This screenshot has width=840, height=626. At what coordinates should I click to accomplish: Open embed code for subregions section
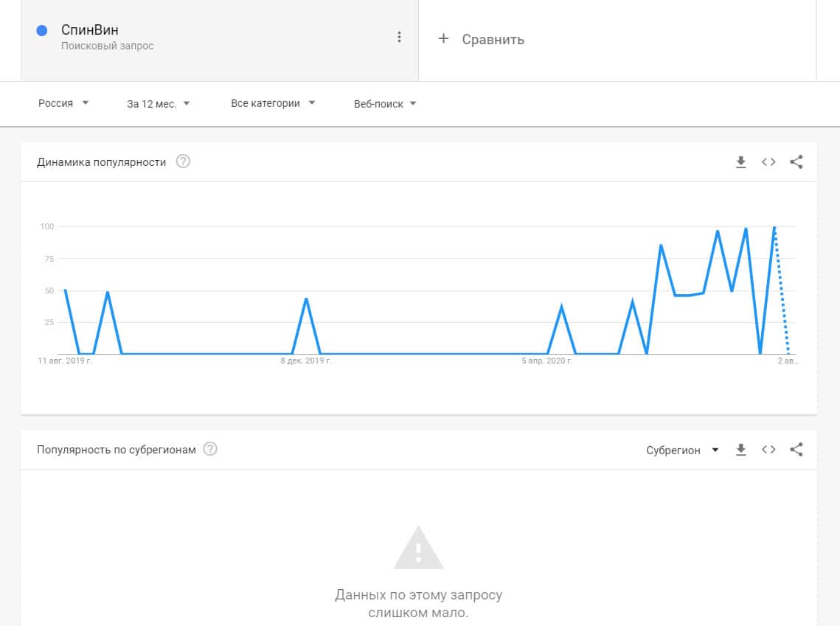[768, 450]
